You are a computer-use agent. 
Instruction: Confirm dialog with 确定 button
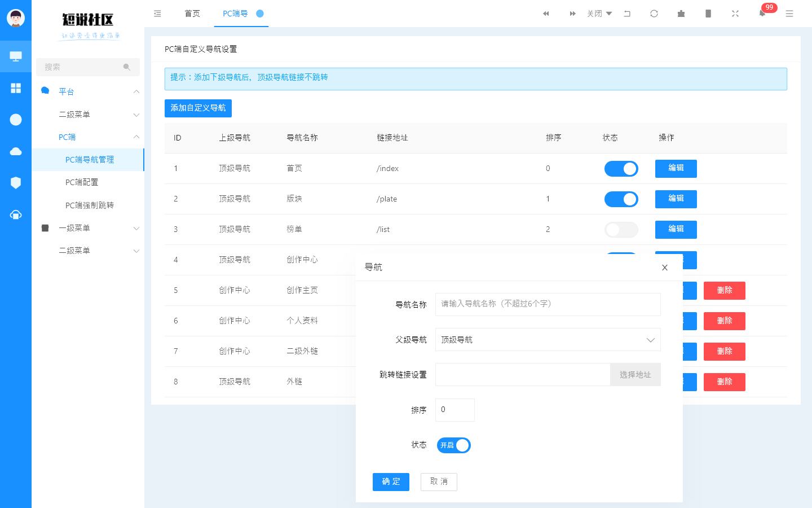[x=391, y=482]
